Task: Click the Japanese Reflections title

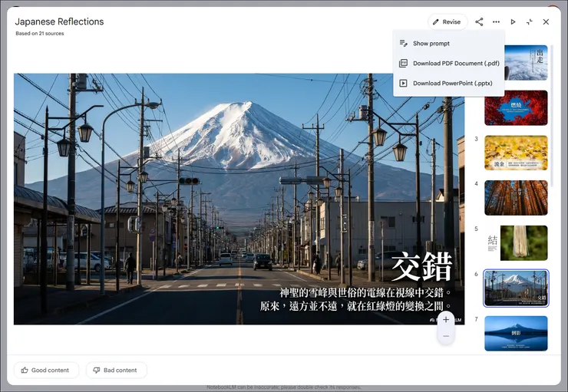Action: (59, 21)
